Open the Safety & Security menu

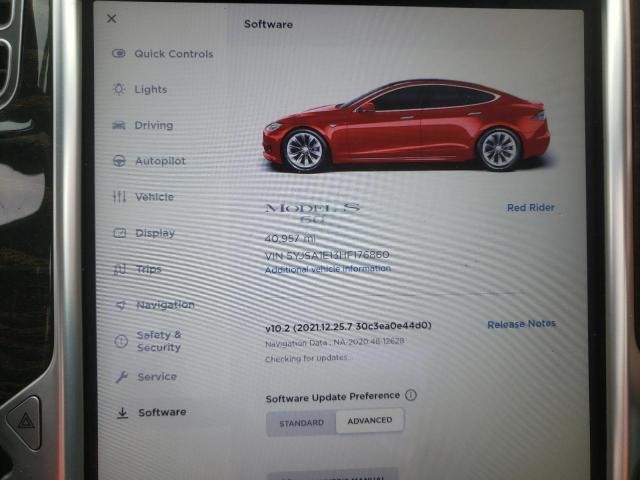[x=158, y=341]
